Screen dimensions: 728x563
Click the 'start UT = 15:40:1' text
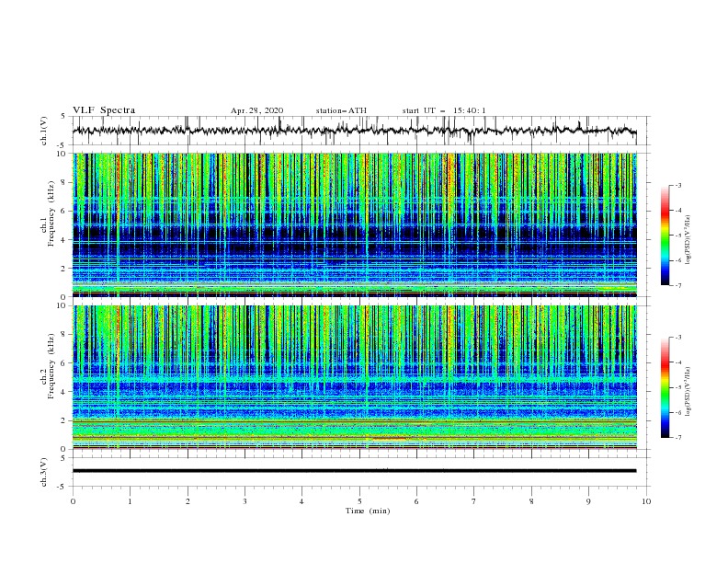coord(444,110)
